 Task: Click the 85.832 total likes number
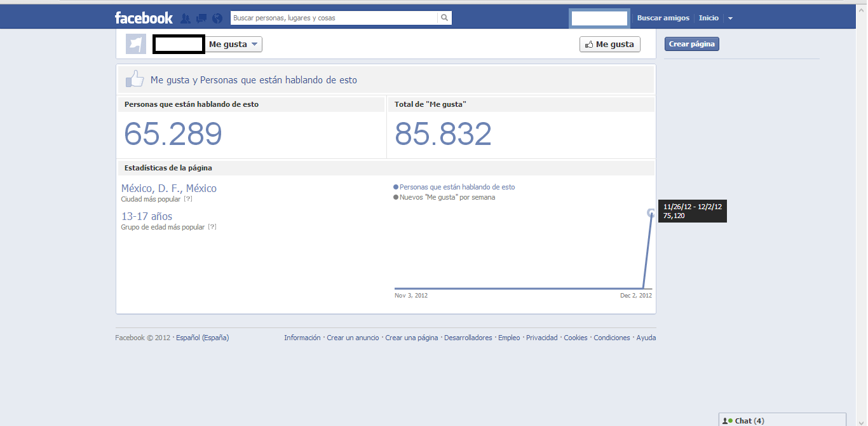[x=444, y=134]
